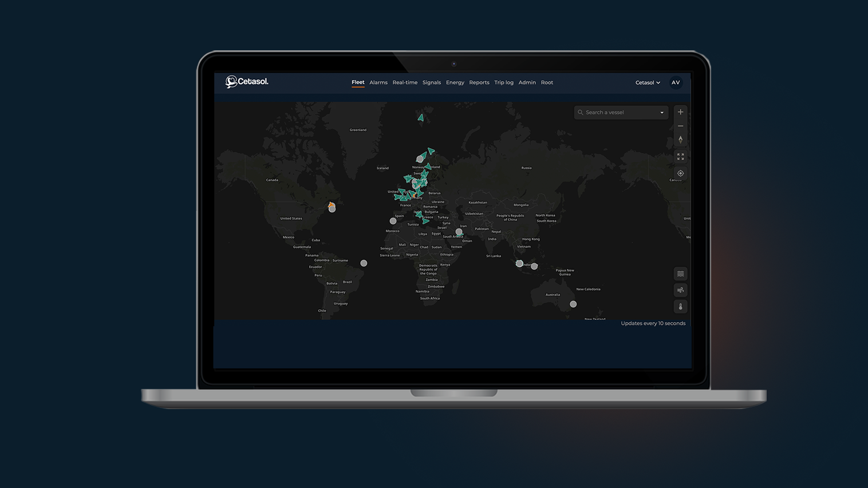Select the orange vessel marker near the US east coast
Screen dimensions: 868x488
pyautogui.click(x=332, y=204)
